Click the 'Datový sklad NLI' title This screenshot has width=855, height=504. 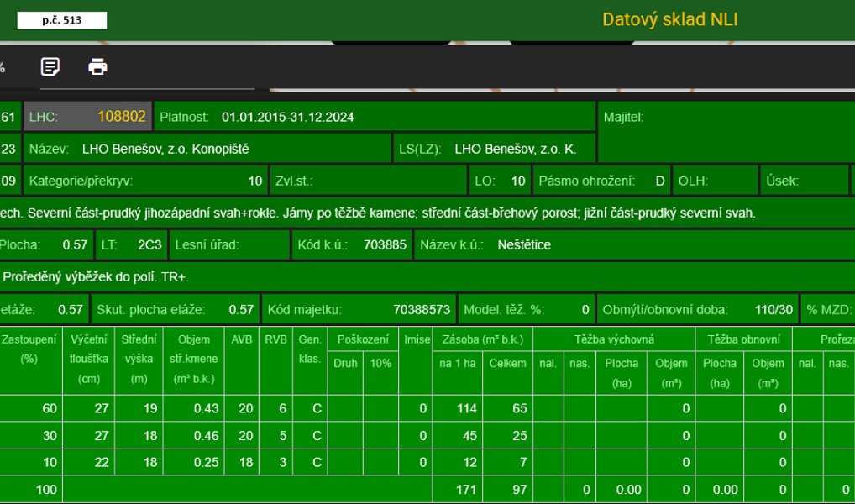coord(669,19)
